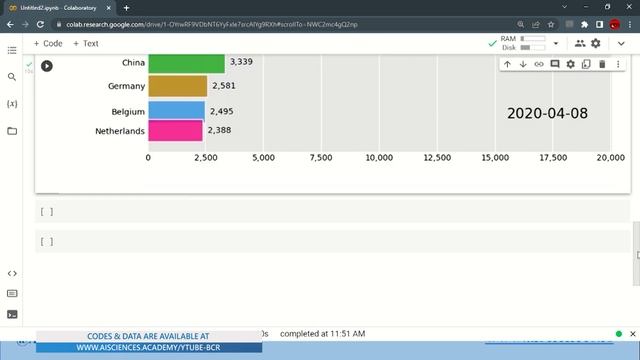Viewport: 640px width, 360px height.
Task: Mirror cell in tab icon
Action: click(586, 64)
